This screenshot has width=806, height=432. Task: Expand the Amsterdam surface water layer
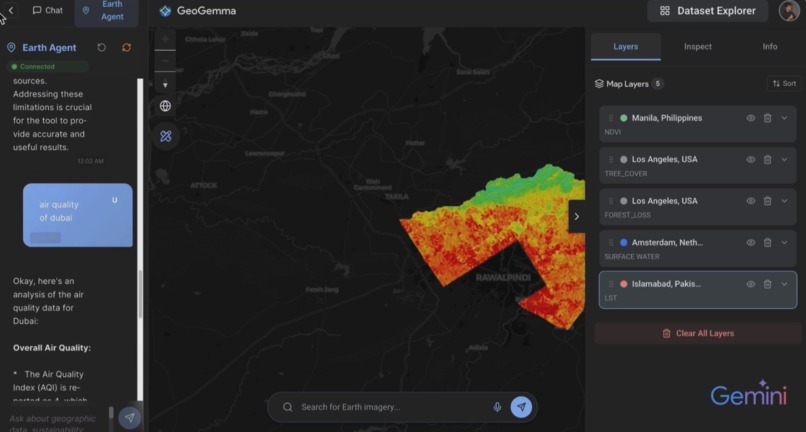coord(784,243)
